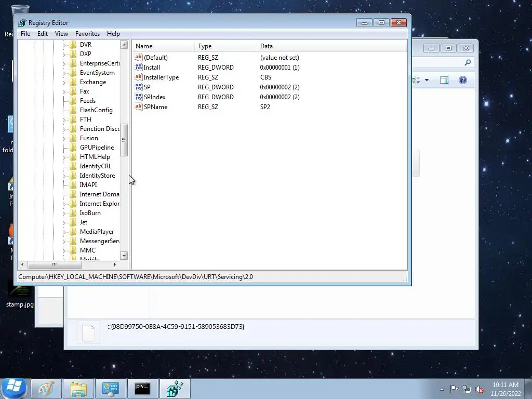
Task: Click the tree horizontal scrollbar thumb
Action: tap(54, 264)
